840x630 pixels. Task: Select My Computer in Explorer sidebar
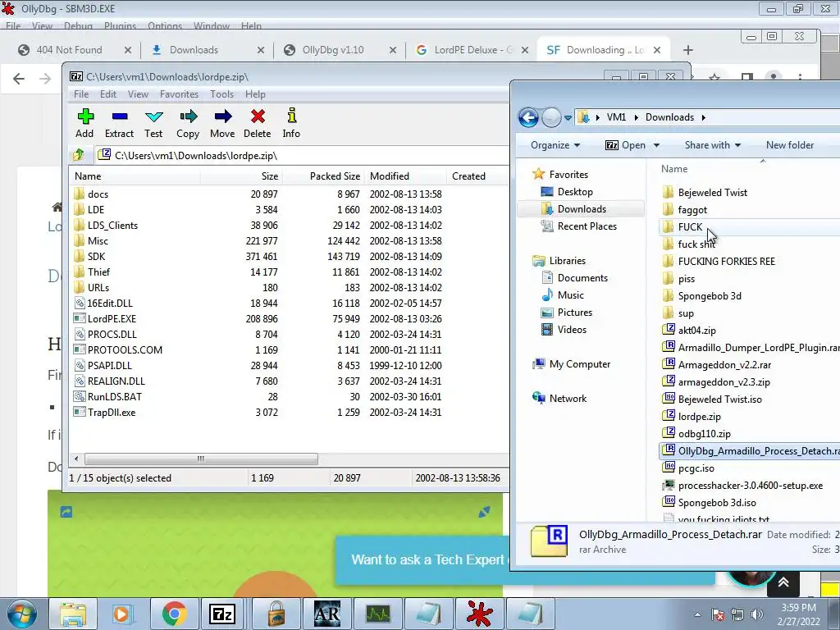click(x=580, y=364)
